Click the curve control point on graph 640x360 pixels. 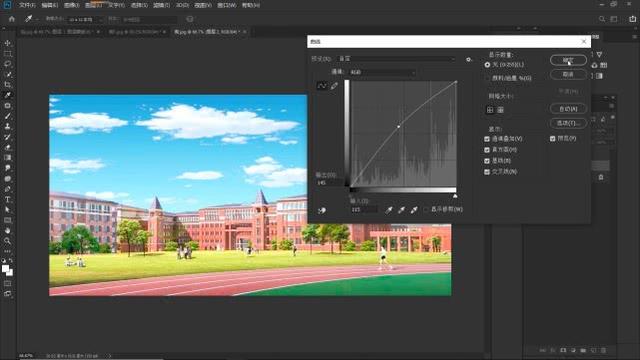pos(399,127)
